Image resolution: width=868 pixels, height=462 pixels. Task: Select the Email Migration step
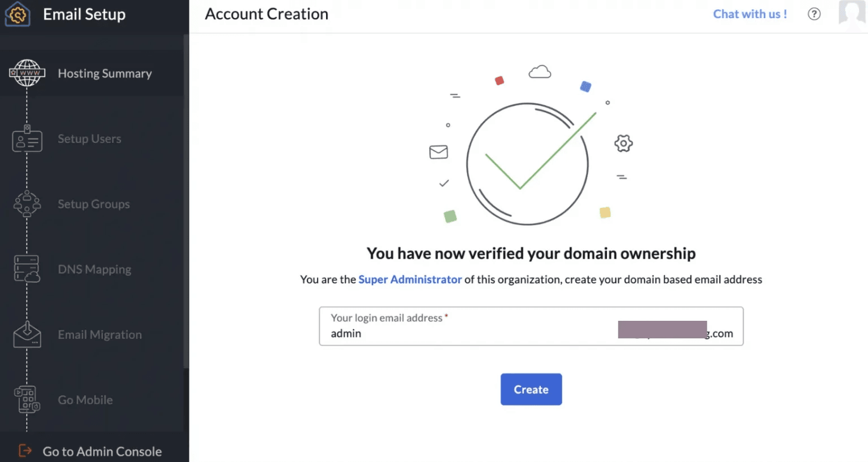tap(99, 334)
